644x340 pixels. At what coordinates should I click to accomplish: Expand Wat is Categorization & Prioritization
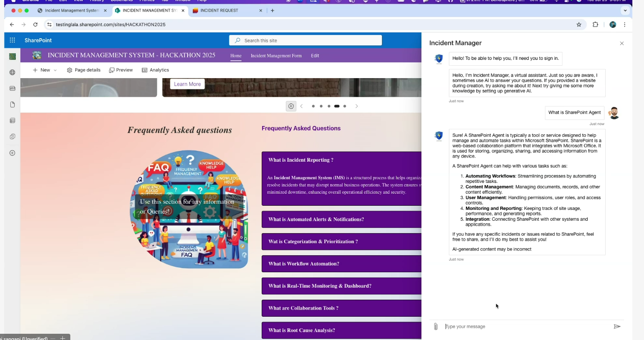tap(342, 241)
